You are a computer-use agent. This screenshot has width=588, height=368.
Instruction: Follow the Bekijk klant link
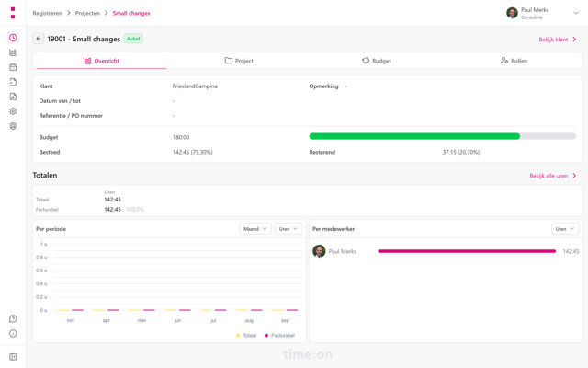558,40
